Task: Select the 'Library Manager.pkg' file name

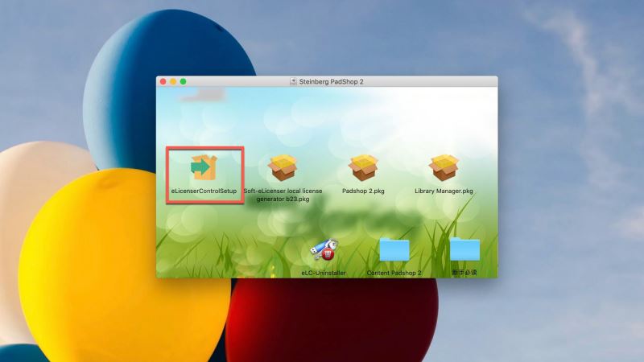Action: pos(444,191)
